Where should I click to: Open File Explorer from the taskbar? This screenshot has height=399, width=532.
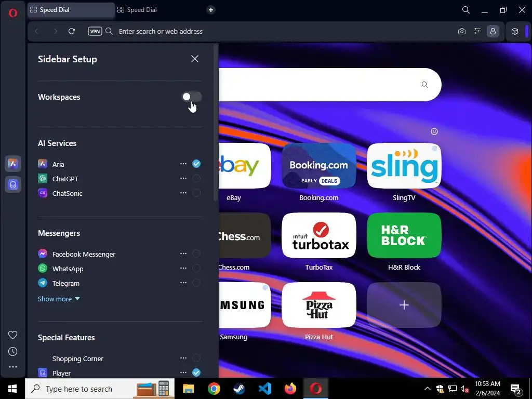click(188, 389)
